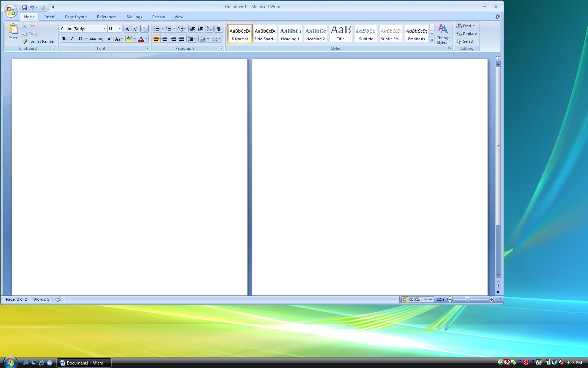The image size is (588, 368).
Task: Open the Insert tab
Action: coord(49,17)
